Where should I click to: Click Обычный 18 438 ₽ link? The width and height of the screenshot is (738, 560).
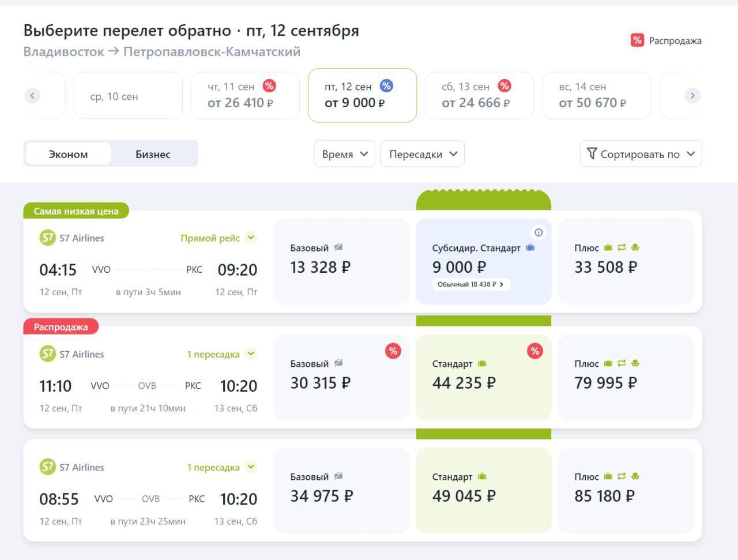(471, 284)
